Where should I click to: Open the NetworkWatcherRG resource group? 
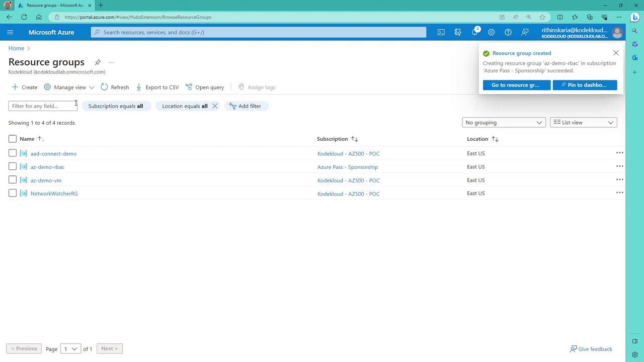[54, 194]
